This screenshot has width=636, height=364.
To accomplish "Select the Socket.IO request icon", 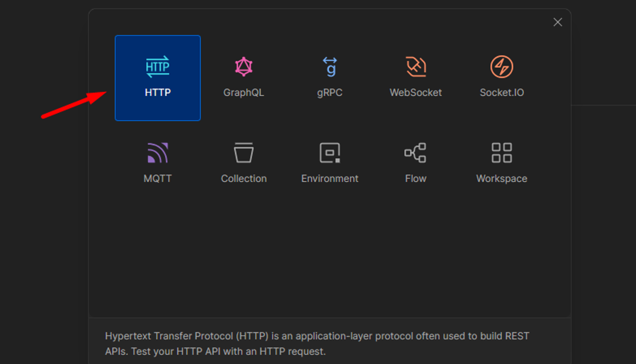I will [502, 67].
